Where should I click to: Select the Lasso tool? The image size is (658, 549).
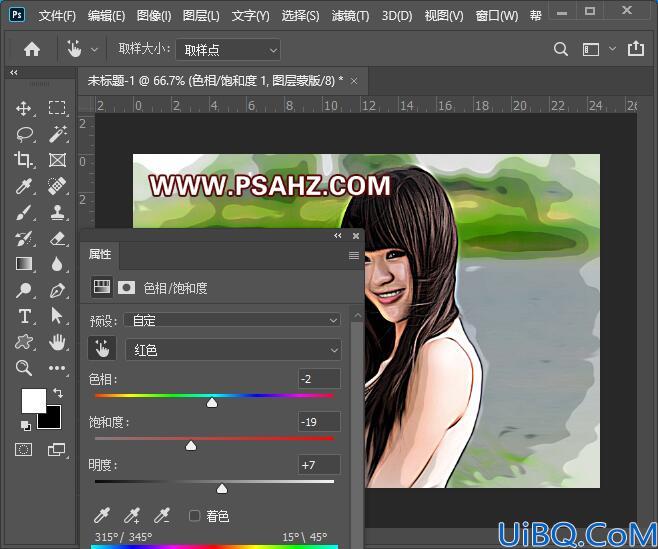(x=24, y=134)
